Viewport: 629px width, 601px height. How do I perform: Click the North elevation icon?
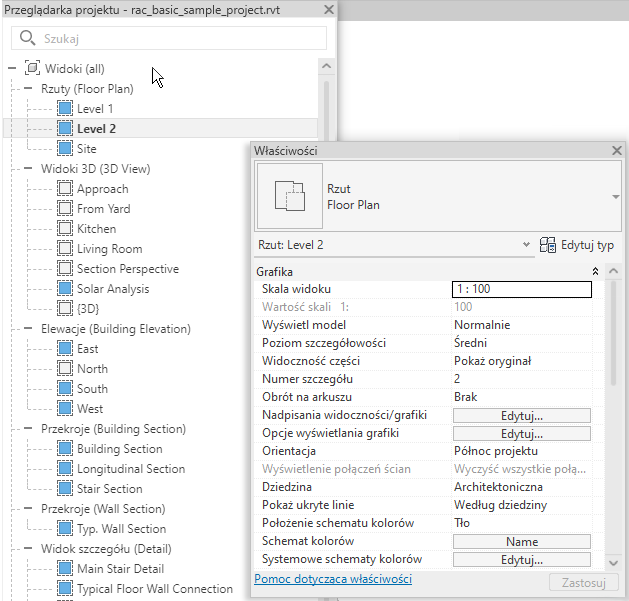tap(65, 368)
